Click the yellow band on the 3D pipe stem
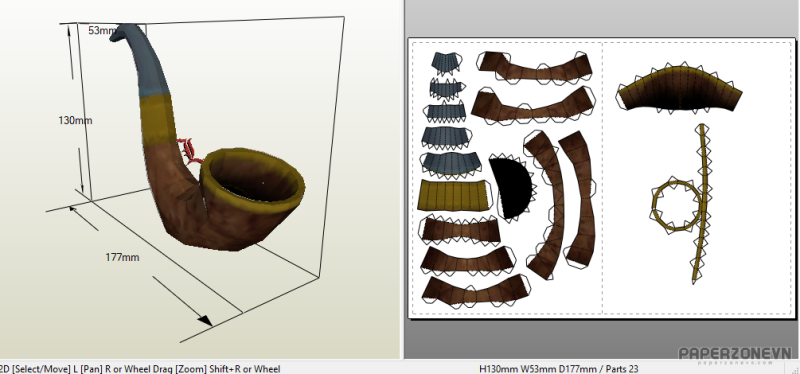800x374 pixels. (156, 118)
